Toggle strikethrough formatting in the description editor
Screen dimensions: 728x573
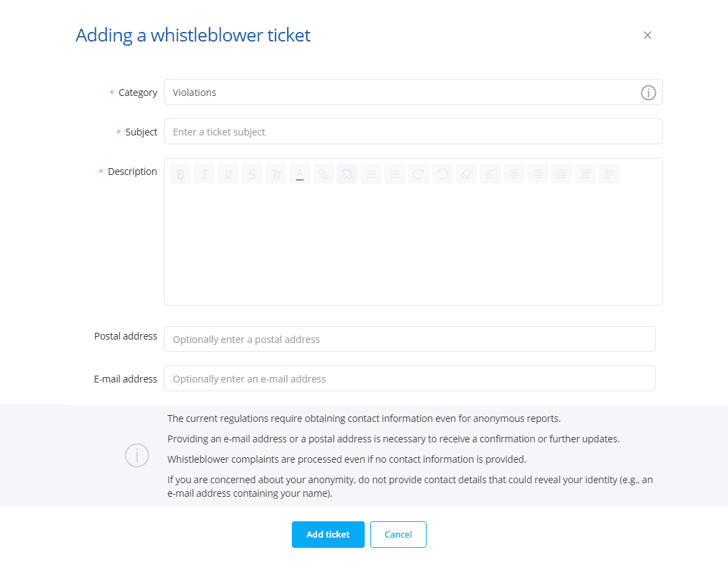pos(252,174)
